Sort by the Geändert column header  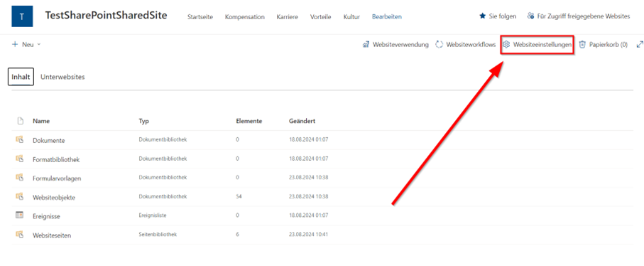[302, 122]
